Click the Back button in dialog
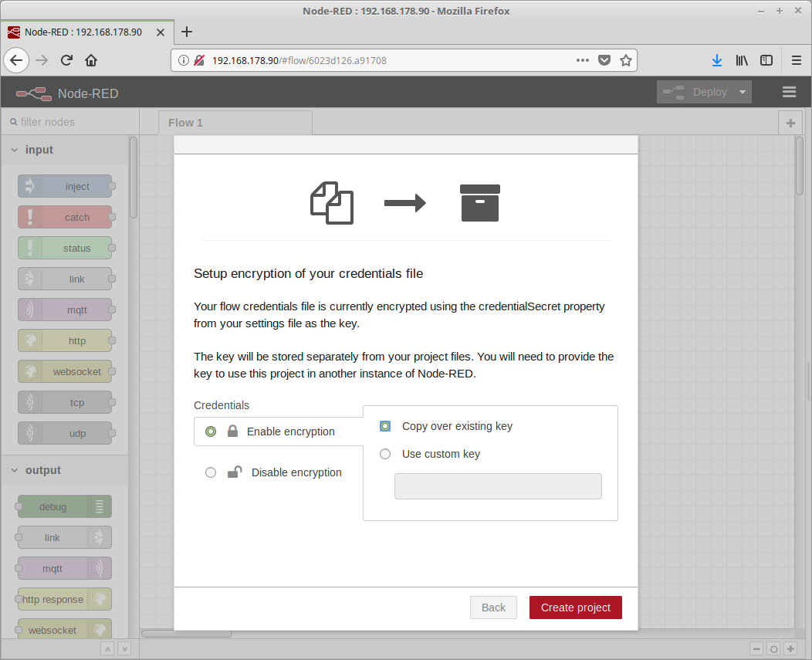The image size is (812, 660). coord(493,608)
